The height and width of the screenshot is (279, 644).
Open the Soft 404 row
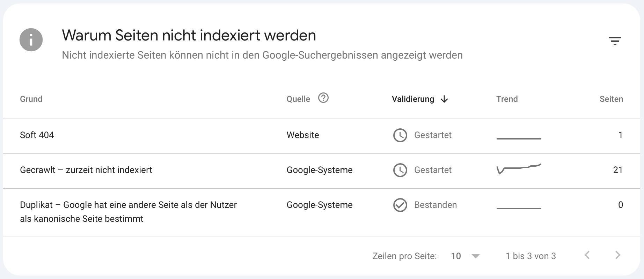pyautogui.click(x=321, y=136)
